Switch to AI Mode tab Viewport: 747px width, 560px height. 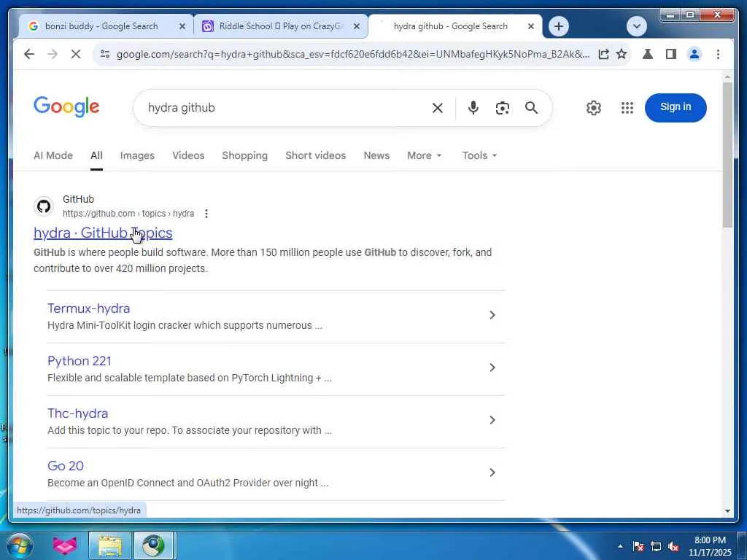pos(53,156)
